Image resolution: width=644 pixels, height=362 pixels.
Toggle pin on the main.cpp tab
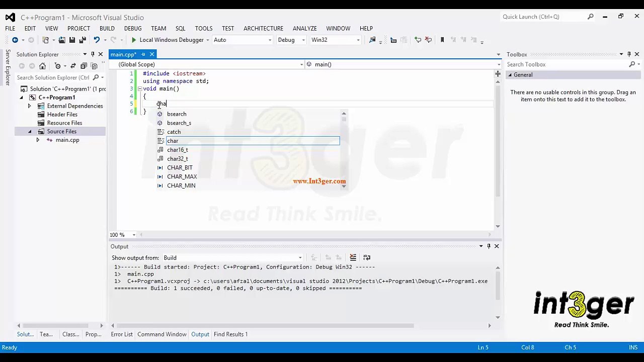pyautogui.click(x=143, y=54)
